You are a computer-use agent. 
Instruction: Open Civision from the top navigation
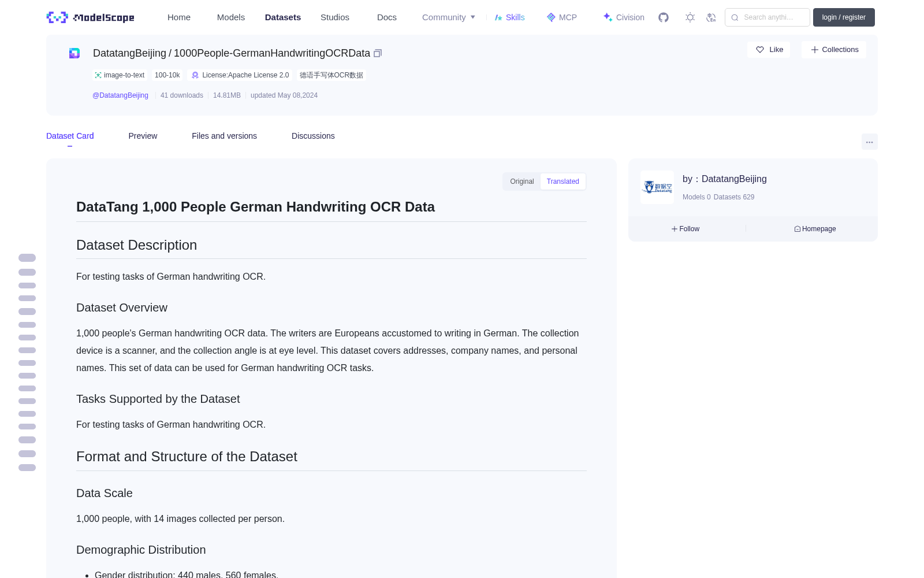tap(624, 17)
